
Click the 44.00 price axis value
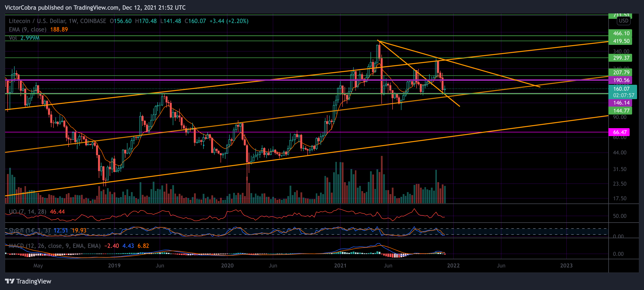pyautogui.click(x=619, y=153)
